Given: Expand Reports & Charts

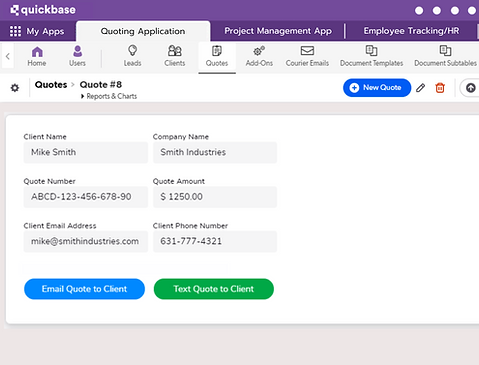Looking at the screenshot, I should click(x=109, y=96).
